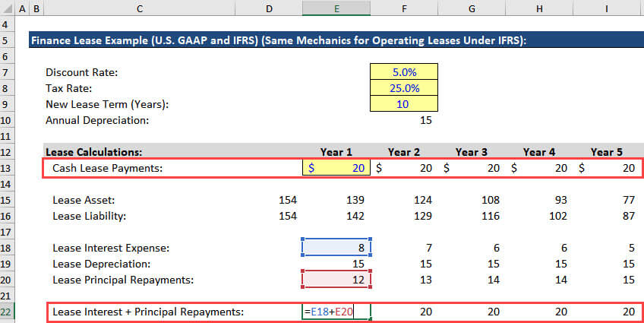Click the 'Lease Depreciation:' label

click(x=102, y=264)
